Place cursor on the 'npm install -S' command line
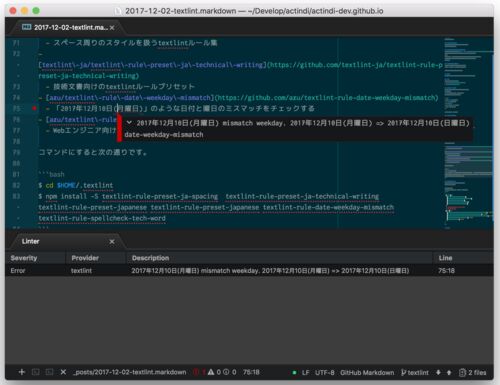This screenshot has width=500, height=385. (208, 196)
